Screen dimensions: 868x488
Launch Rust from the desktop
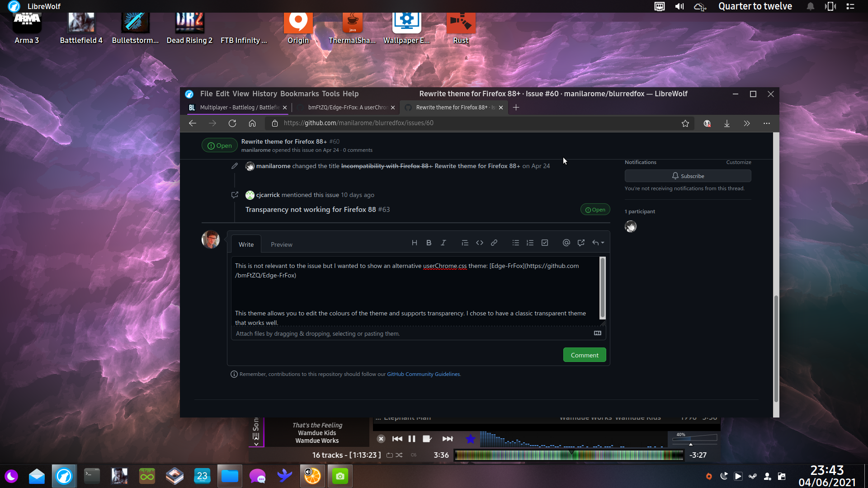click(x=461, y=28)
